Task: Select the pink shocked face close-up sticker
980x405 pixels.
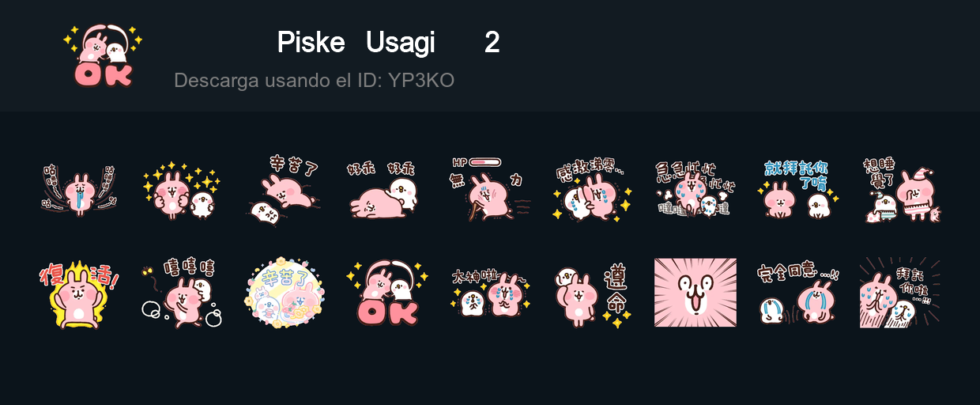Action: (x=695, y=293)
